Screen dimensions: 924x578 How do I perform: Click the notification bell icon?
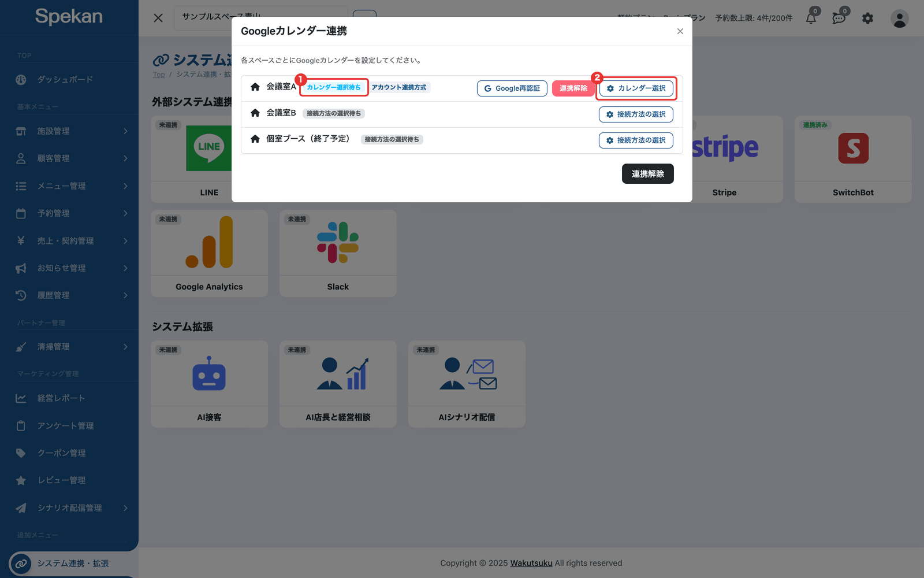tap(811, 18)
